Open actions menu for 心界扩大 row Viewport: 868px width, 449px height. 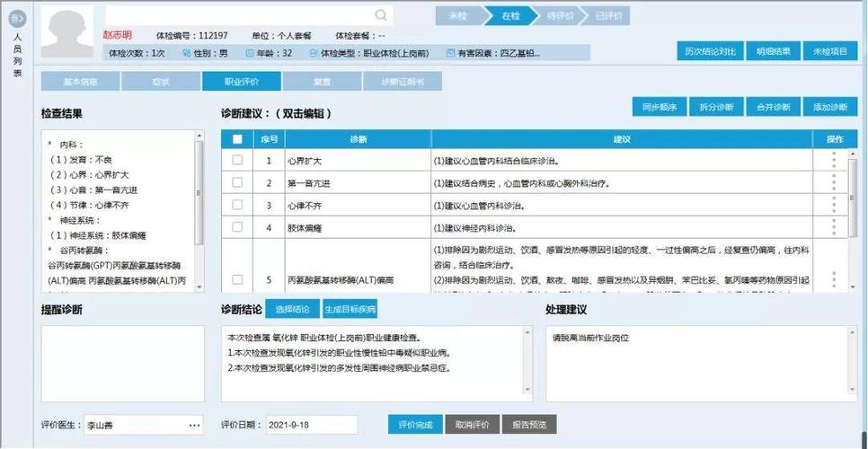pyautogui.click(x=834, y=161)
